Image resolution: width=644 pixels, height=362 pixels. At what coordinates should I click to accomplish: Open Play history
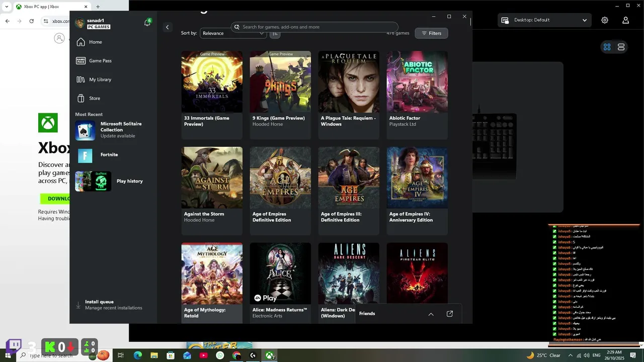tap(113, 181)
